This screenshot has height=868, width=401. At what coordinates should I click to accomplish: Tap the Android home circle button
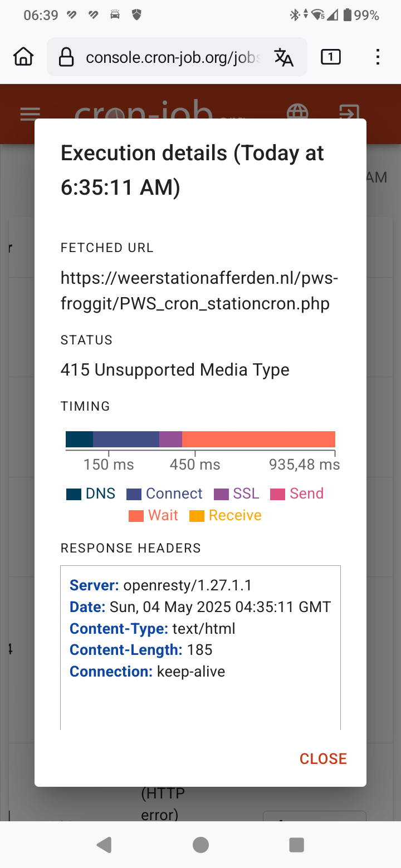[x=200, y=845]
